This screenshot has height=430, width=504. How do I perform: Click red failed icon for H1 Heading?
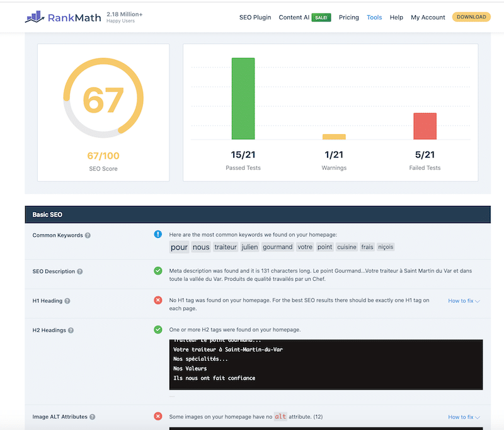(x=158, y=300)
